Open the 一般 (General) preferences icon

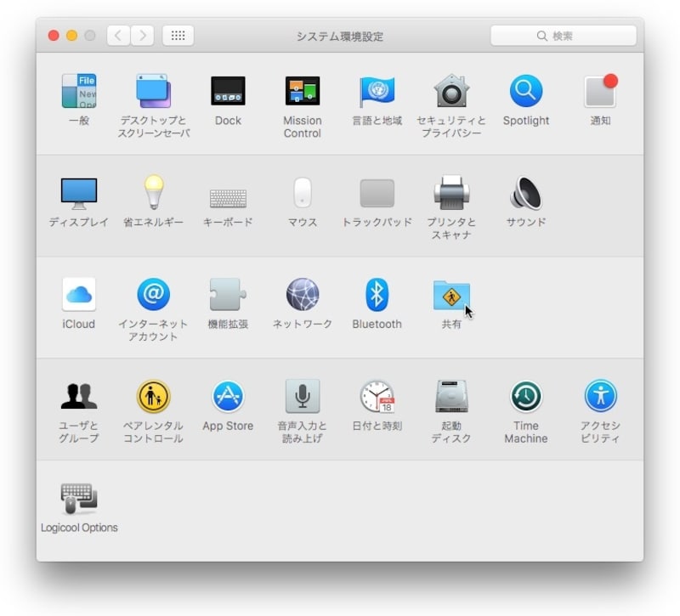point(78,91)
